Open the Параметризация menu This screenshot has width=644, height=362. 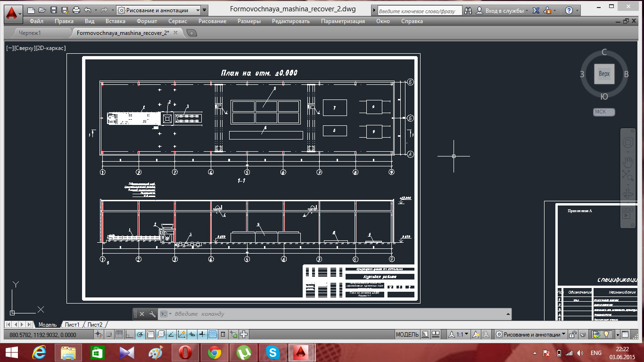[x=343, y=21]
